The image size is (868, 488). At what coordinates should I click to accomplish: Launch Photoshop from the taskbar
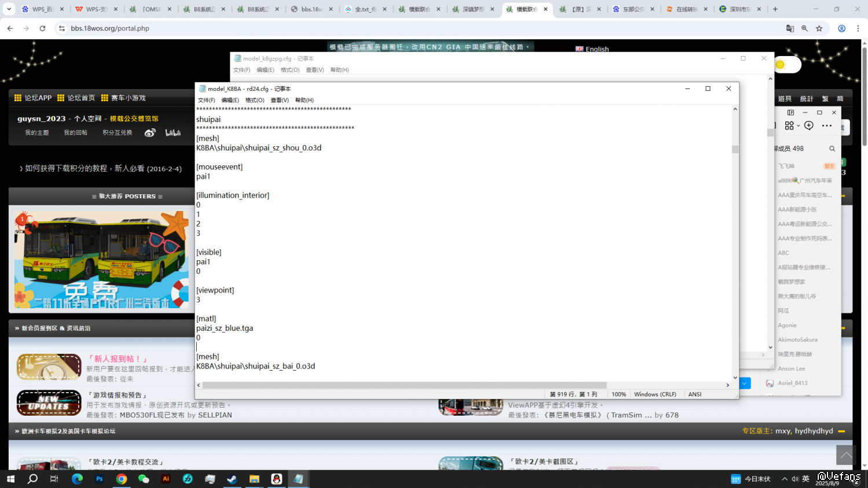tap(100, 479)
